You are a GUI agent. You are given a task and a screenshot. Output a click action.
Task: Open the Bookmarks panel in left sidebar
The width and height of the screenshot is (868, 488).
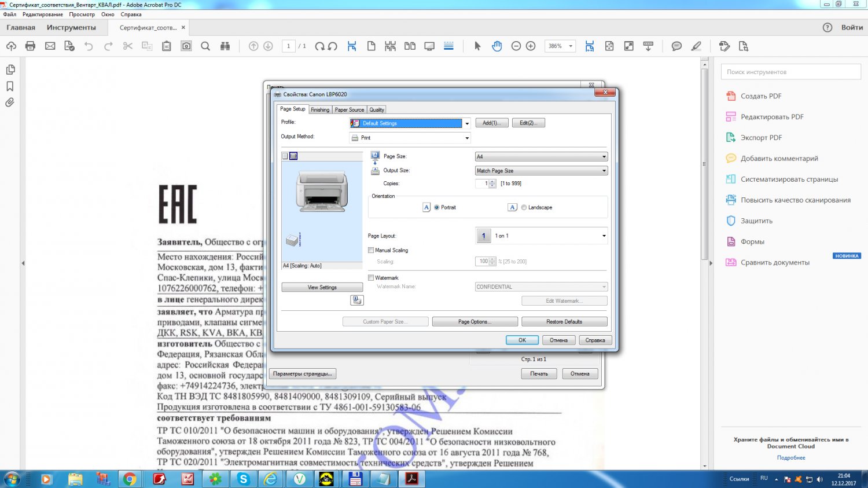point(10,86)
